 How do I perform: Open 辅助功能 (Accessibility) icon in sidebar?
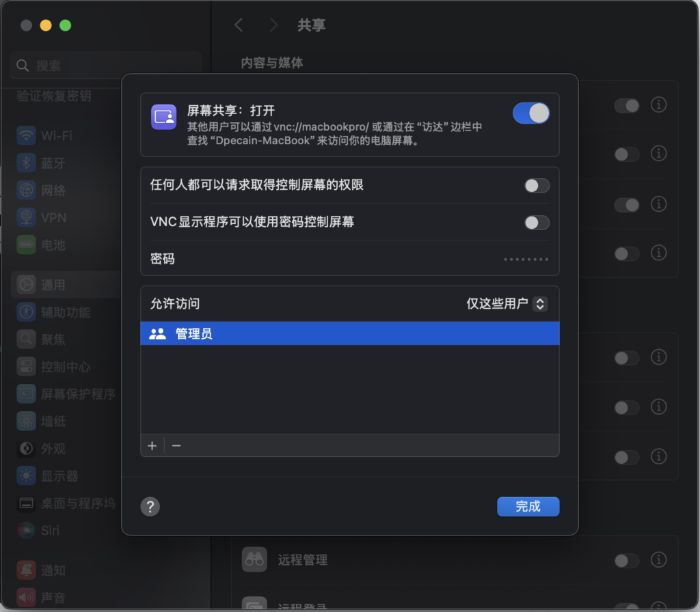tap(27, 312)
